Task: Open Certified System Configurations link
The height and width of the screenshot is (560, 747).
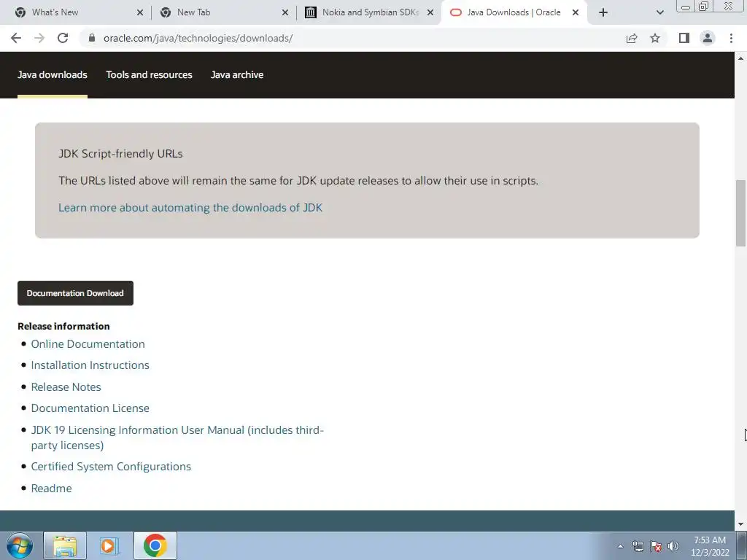Action: click(x=111, y=467)
